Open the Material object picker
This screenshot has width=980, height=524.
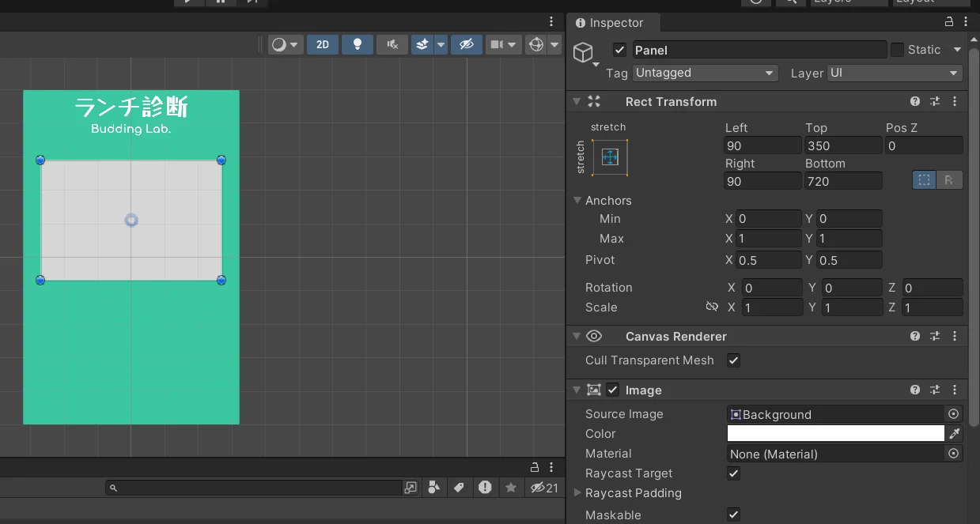(953, 454)
